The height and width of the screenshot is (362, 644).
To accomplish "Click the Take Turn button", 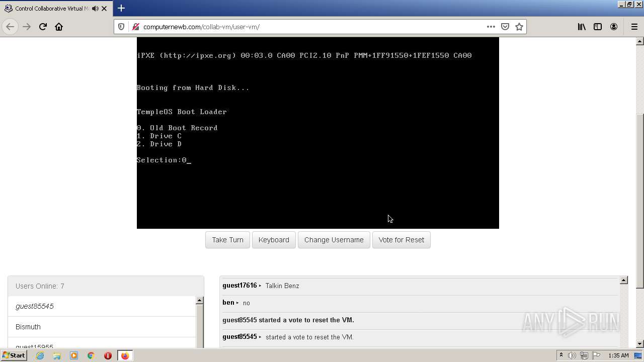I will (x=227, y=240).
